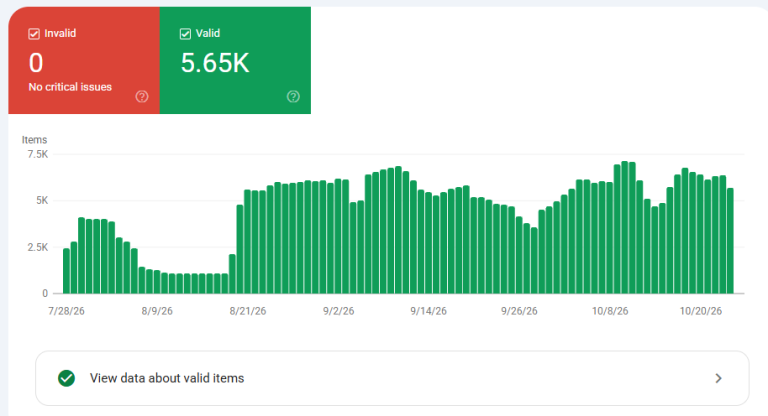Click the 10/8/26 date label
The image size is (768, 416).
(x=610, y=311)
